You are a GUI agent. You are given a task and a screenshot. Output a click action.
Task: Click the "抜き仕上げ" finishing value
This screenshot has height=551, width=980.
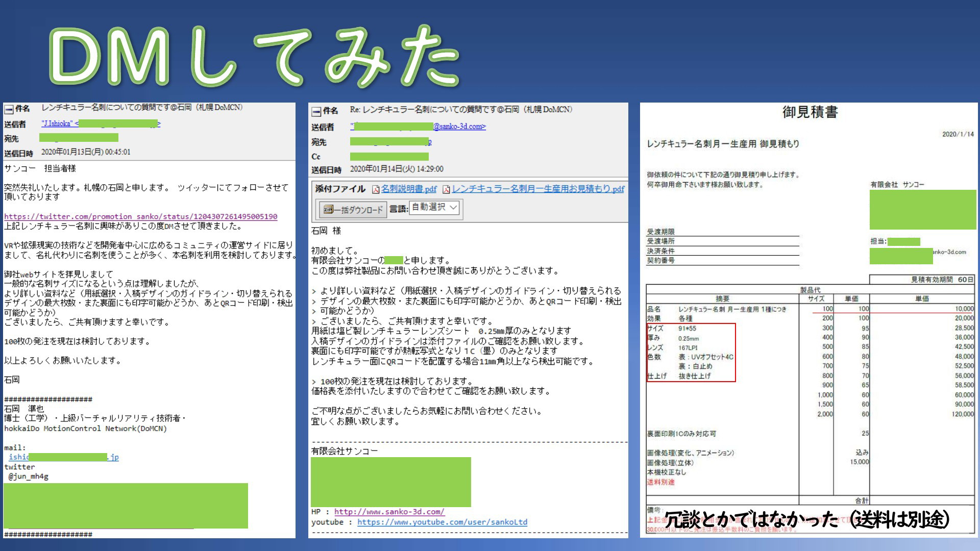(695, 376)
